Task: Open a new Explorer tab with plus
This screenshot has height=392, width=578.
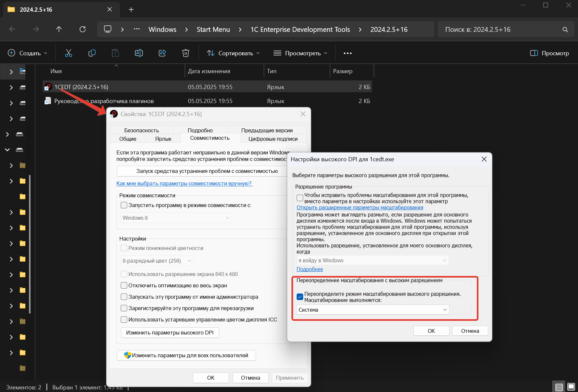Action: pos(131,9)
